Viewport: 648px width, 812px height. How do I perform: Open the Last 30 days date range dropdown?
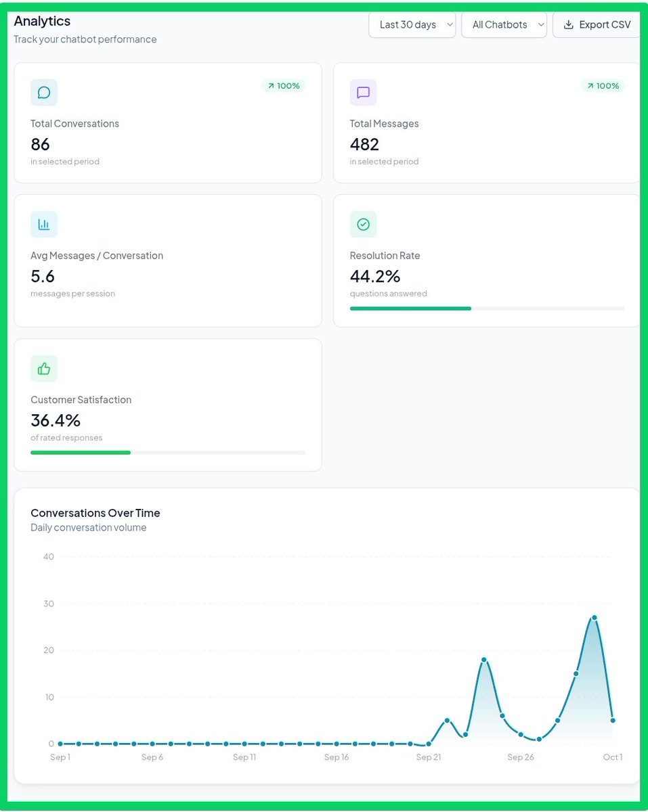(412, 24)
